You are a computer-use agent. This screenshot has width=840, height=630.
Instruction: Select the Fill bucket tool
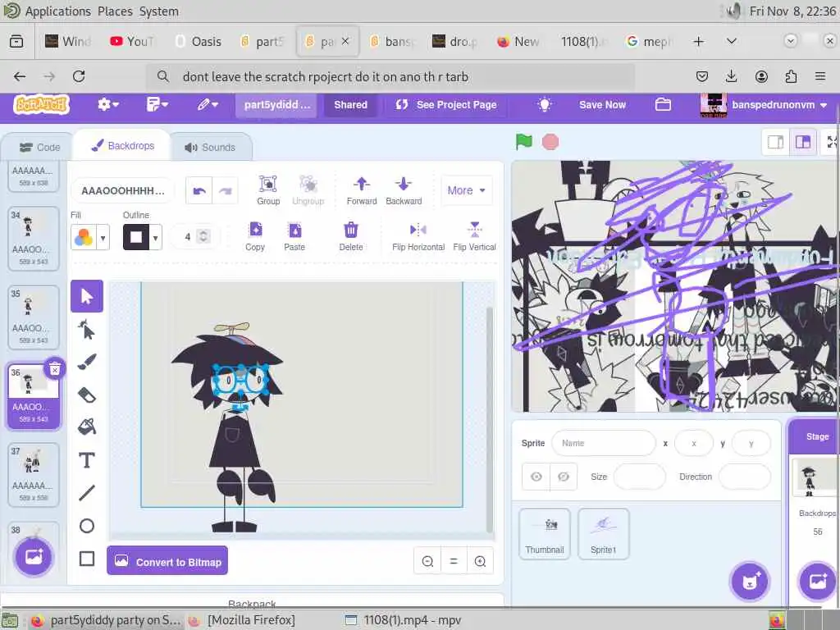(x=87, y=427)
